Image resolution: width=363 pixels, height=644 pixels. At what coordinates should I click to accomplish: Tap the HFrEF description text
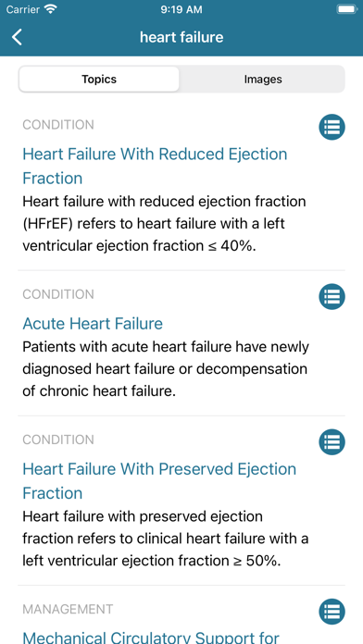pos(164,224)
